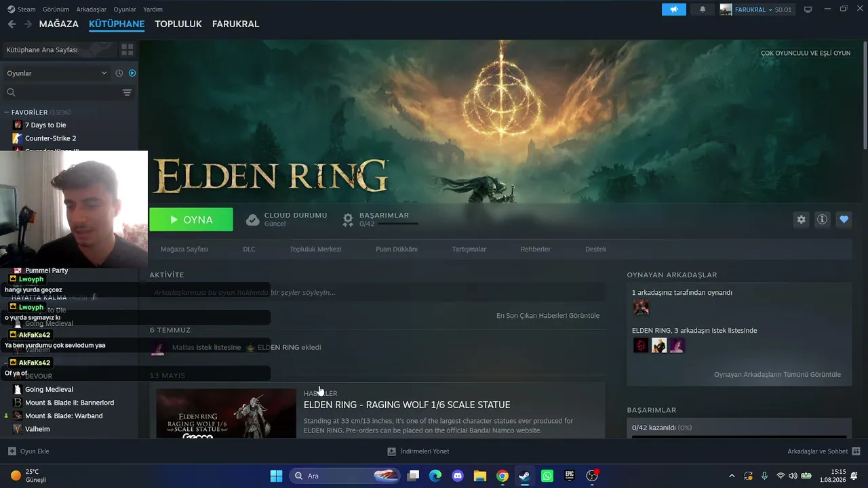Open the Arkadaşlar menu
The image size is (868, 488).
(92, 9)
